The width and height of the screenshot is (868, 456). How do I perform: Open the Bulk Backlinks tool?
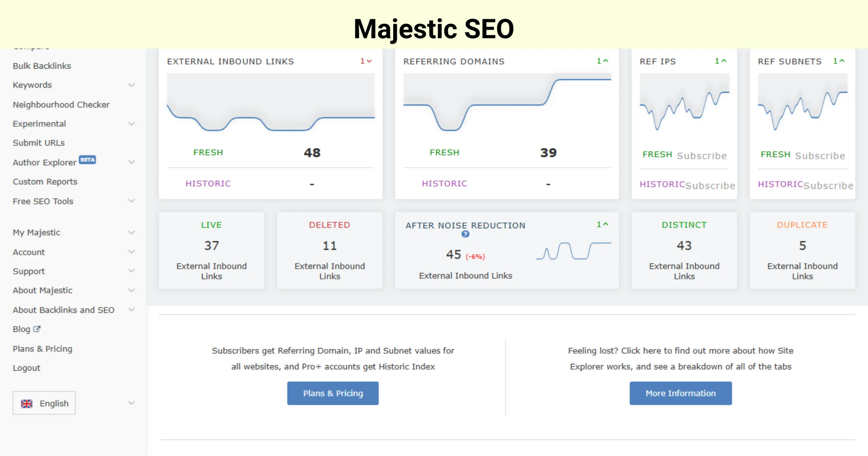click(42, 65)
